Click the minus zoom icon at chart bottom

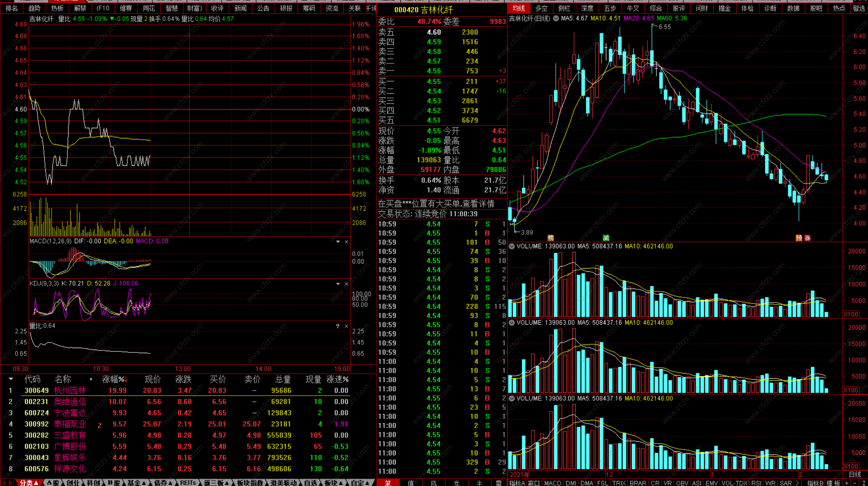[x=854, y=483]
